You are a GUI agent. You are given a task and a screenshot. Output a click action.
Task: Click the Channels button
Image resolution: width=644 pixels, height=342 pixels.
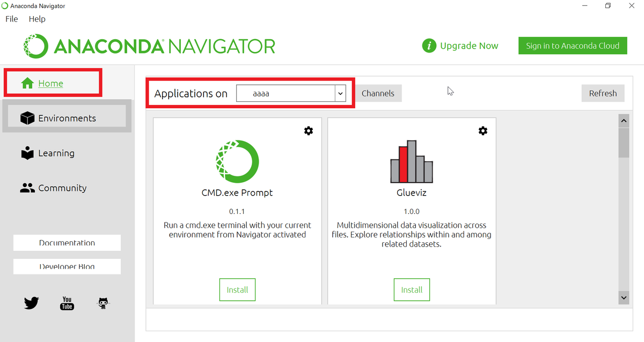coord(378,93)
